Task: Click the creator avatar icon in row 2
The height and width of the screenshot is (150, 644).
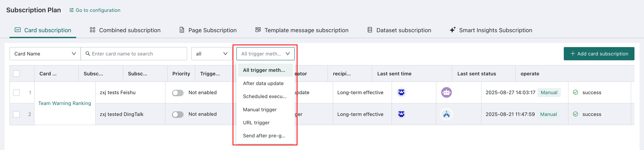Action: (x=401, y=114)
